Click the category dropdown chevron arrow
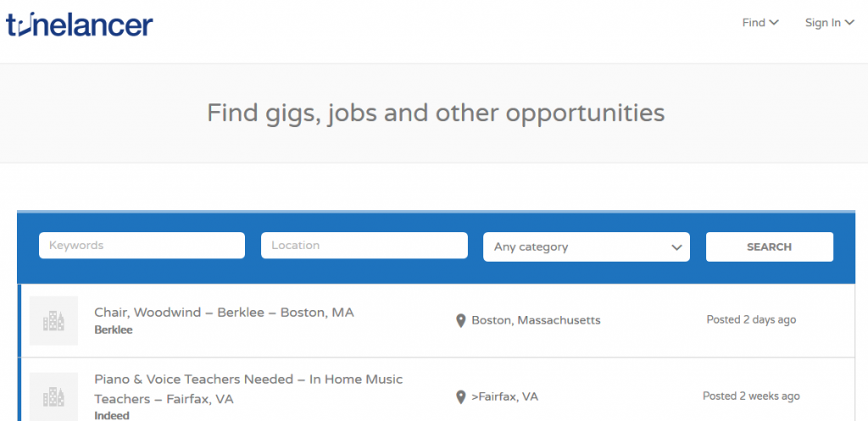Image resolution: width=868 pixels, height=421 pixels. click(x=676, y=247)
